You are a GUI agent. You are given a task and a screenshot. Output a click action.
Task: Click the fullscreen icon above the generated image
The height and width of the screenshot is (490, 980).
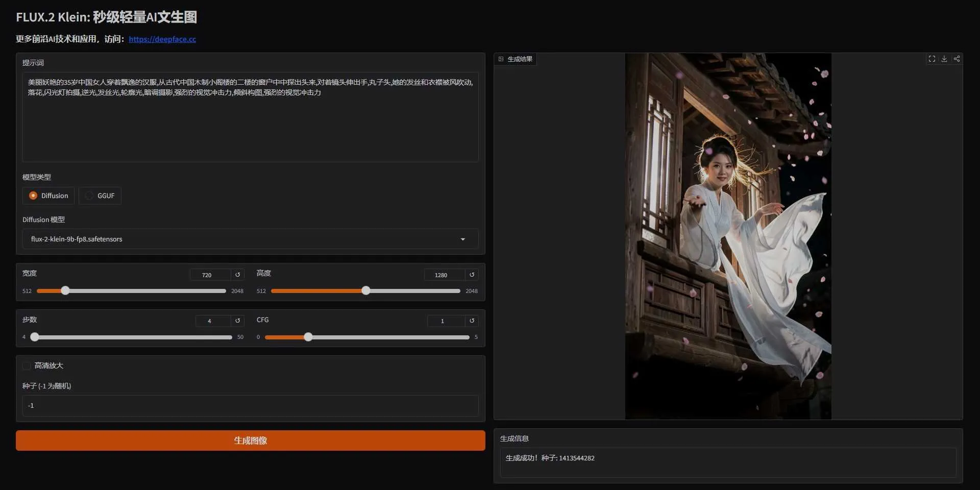[932, 59]
